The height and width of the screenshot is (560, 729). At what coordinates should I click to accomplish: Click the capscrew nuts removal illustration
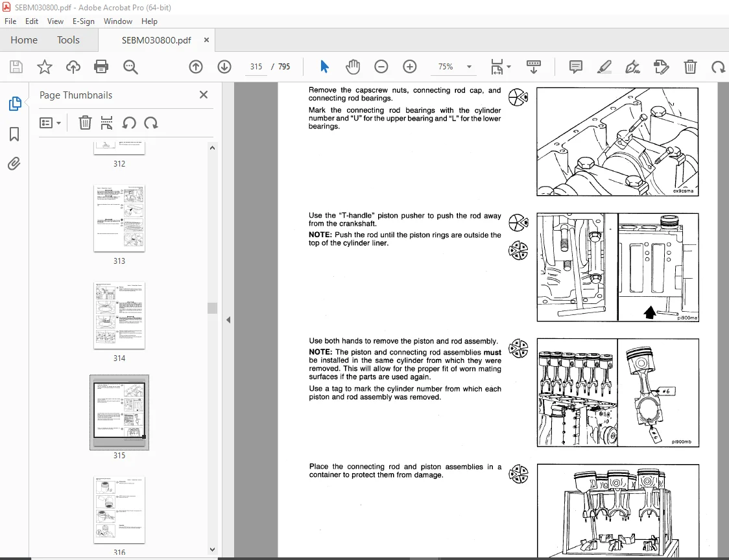coord(617,142)
